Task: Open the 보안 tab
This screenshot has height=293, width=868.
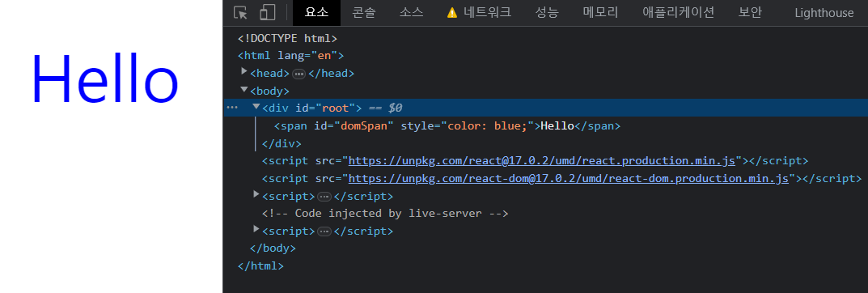Action: point(750,13)
